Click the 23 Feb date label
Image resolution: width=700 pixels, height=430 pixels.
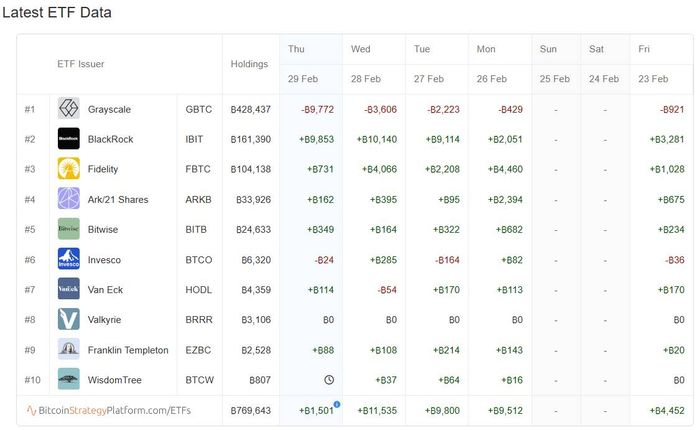pos(653,79)
